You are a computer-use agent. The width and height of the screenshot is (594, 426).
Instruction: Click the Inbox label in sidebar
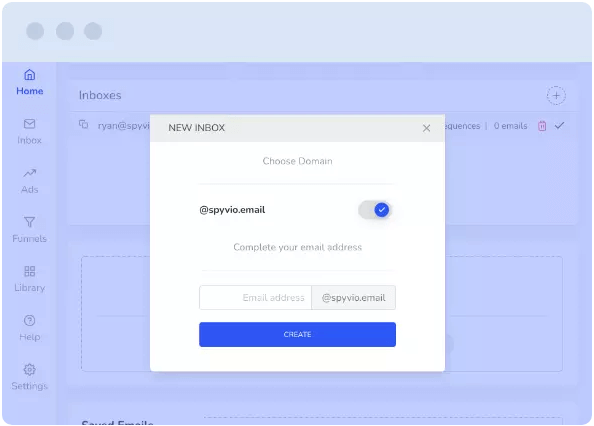tap(30, 140)
